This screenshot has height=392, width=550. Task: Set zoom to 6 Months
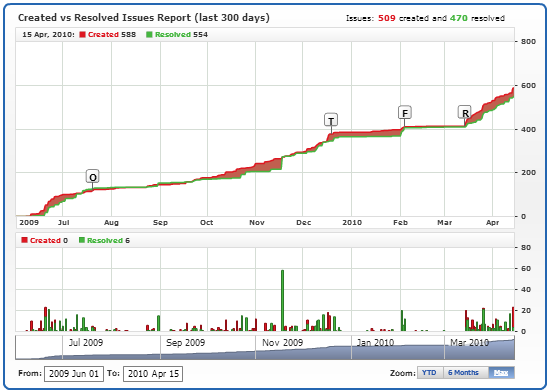click(x=464, y=373)
